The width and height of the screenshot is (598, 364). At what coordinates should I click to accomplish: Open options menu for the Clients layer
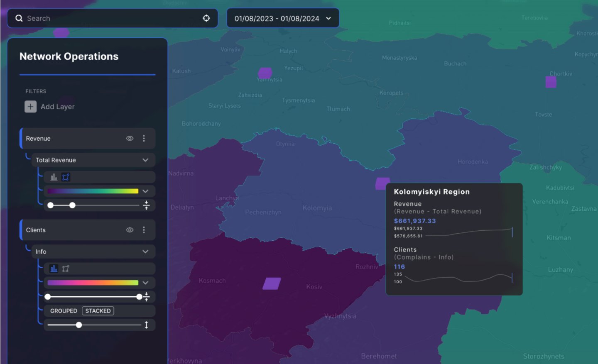click(x=145, y=230)
